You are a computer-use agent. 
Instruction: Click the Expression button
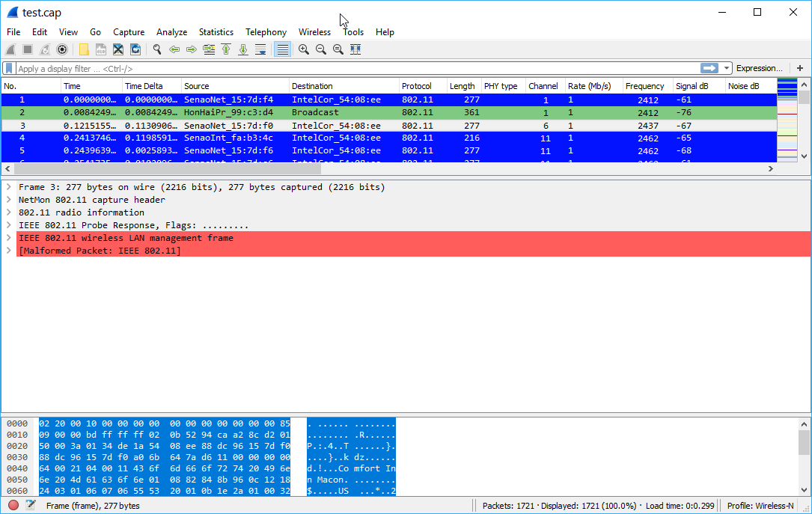pyautogui.click(x=760, y=67)
